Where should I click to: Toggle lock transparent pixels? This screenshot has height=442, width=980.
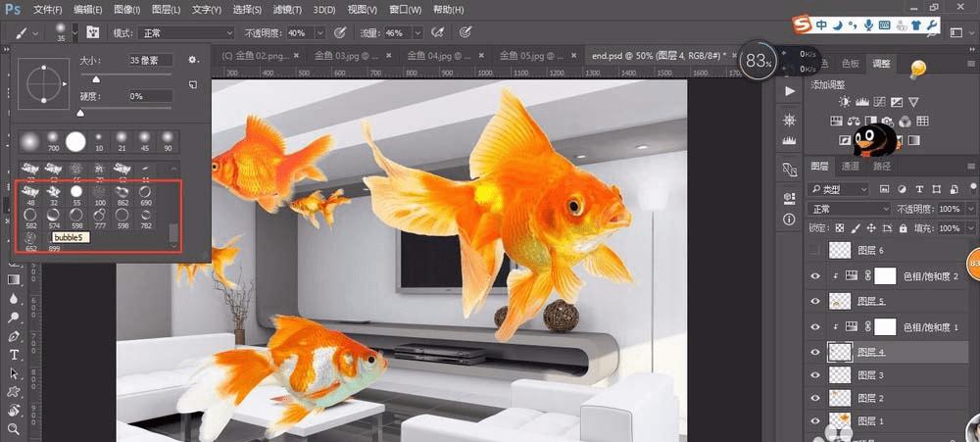840,228
